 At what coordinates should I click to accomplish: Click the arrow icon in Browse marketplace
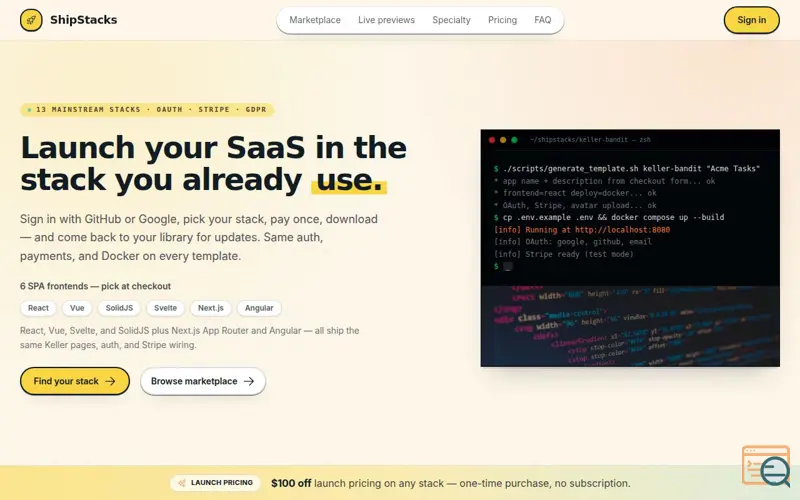(249, 381)
